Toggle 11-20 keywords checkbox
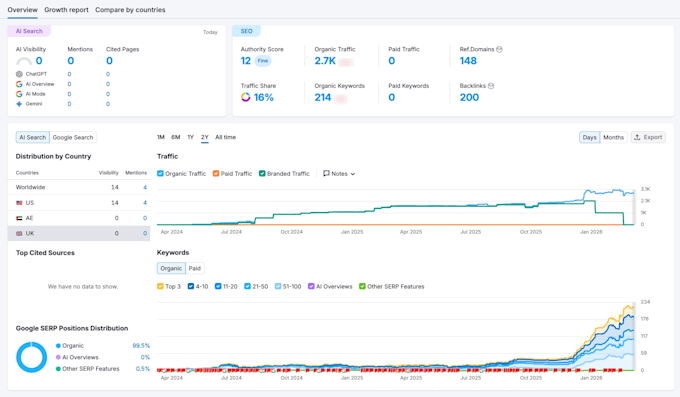Screen dimensions: 680x397 218,286
